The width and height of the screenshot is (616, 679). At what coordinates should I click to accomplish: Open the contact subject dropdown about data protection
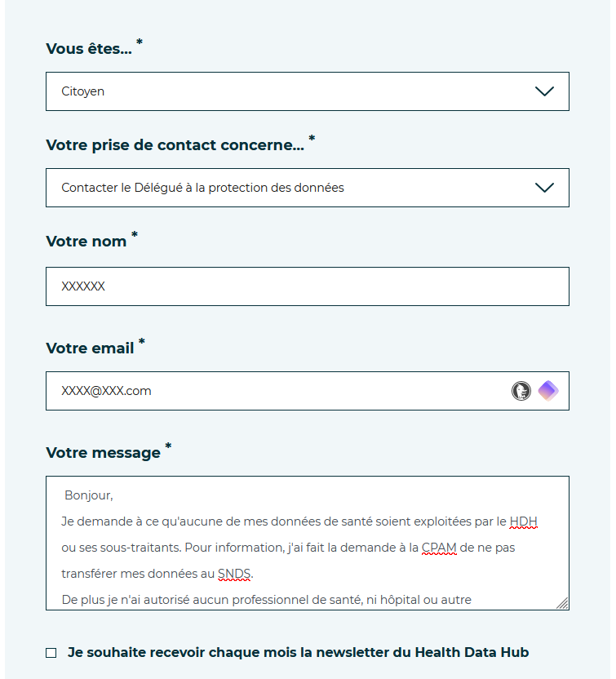click(286, 188)
